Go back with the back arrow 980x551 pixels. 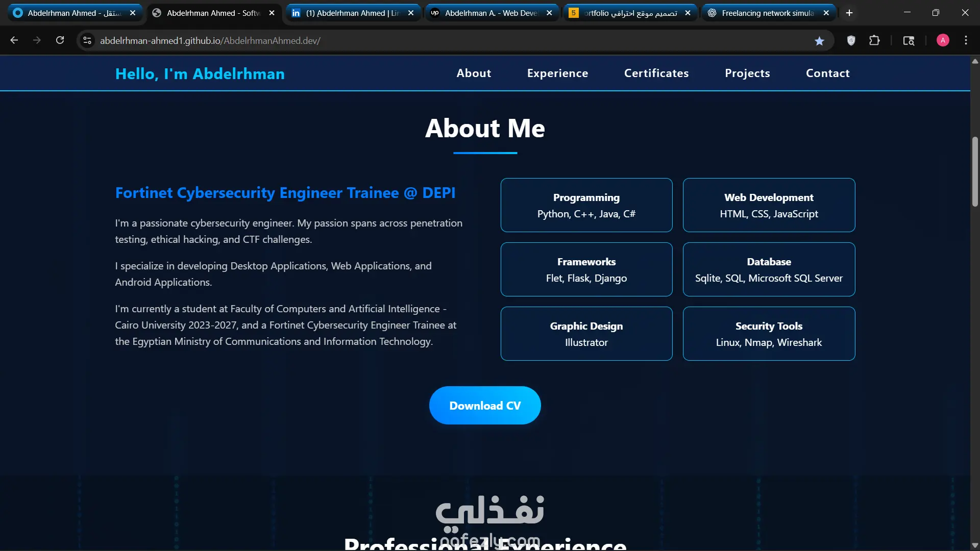14,40
